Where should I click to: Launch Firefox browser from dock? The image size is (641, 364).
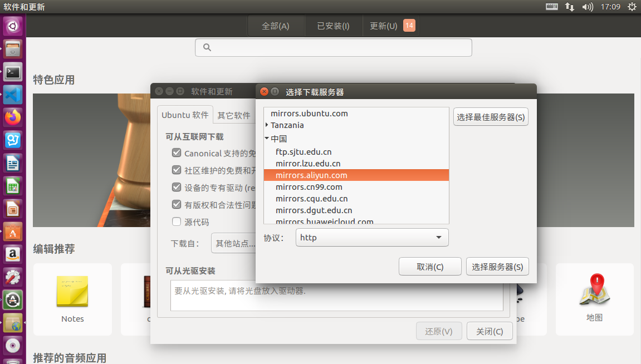(13, 118)
